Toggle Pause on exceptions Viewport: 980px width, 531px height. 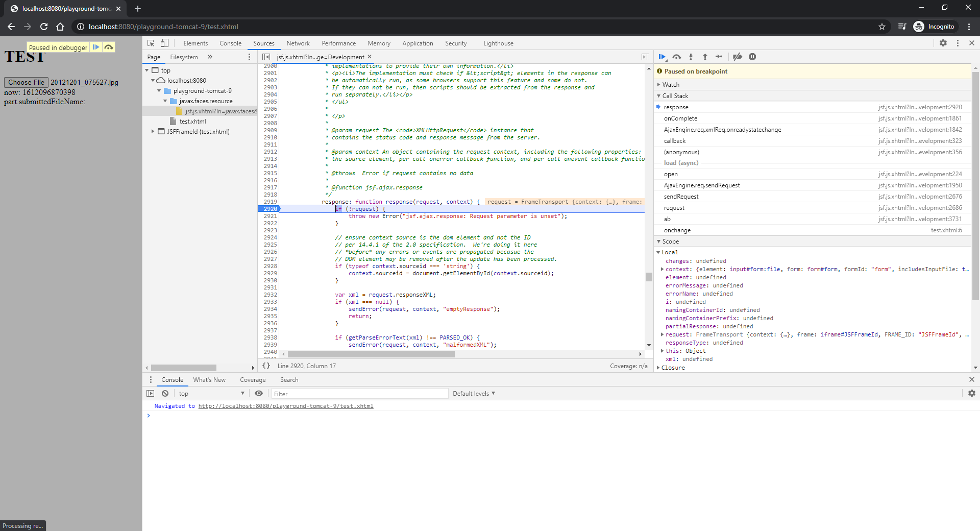coord(752,57)
